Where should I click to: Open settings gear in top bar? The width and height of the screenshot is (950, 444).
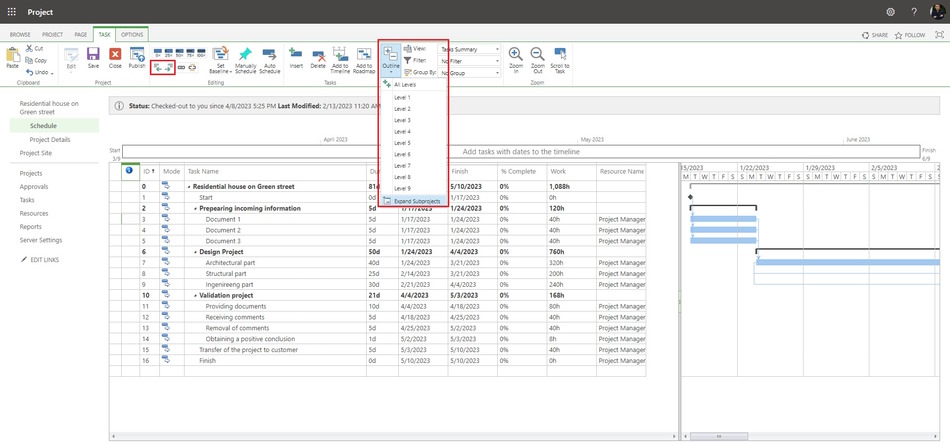[891, 12]
